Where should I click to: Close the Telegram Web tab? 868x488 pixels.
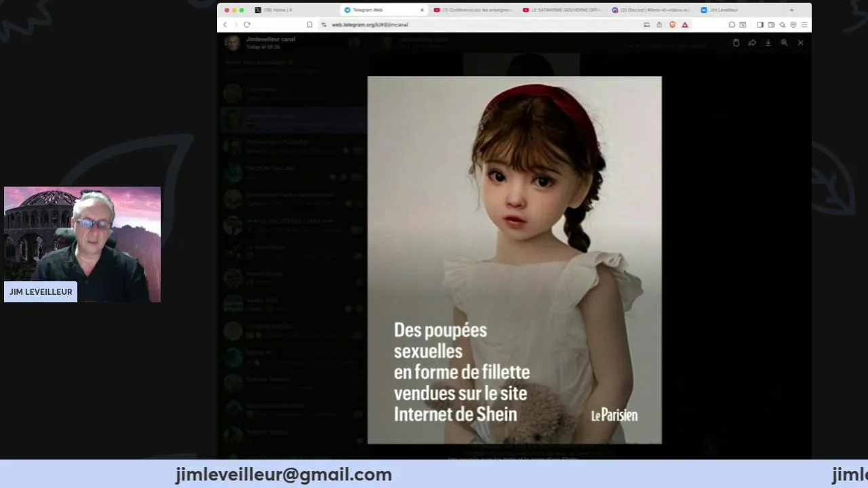tap(422, 10)
